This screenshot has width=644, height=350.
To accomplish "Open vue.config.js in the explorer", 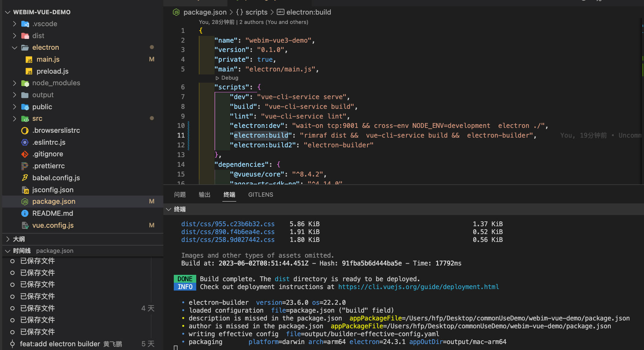I will coord(53,225).
